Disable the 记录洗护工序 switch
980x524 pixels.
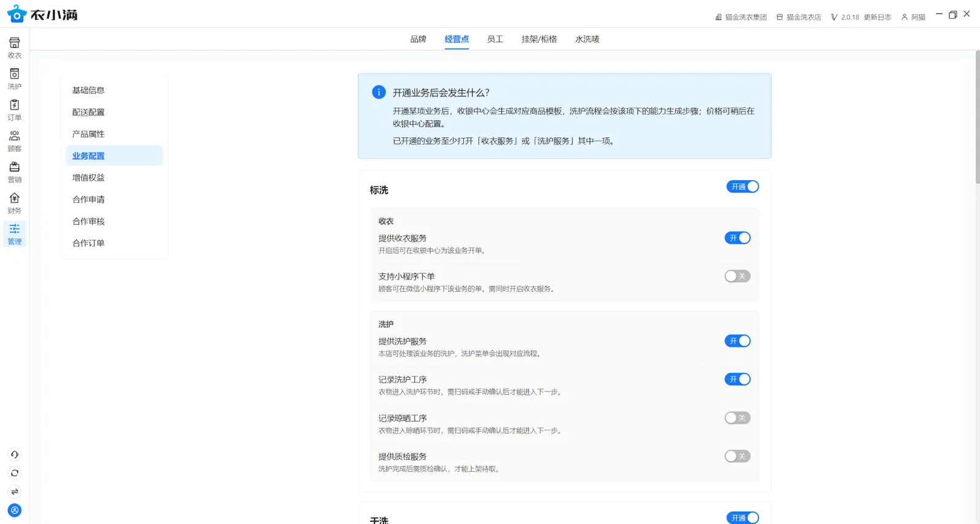(x=737, y=379)
